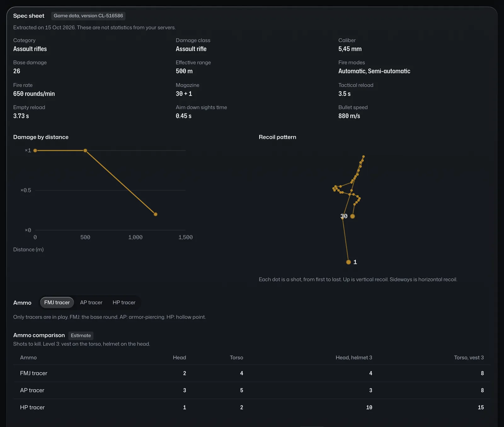The height and width of the screenshot is (427, 504).
Task: Click the Caliber value 5,45 mm
Action: tap(350, 49)
